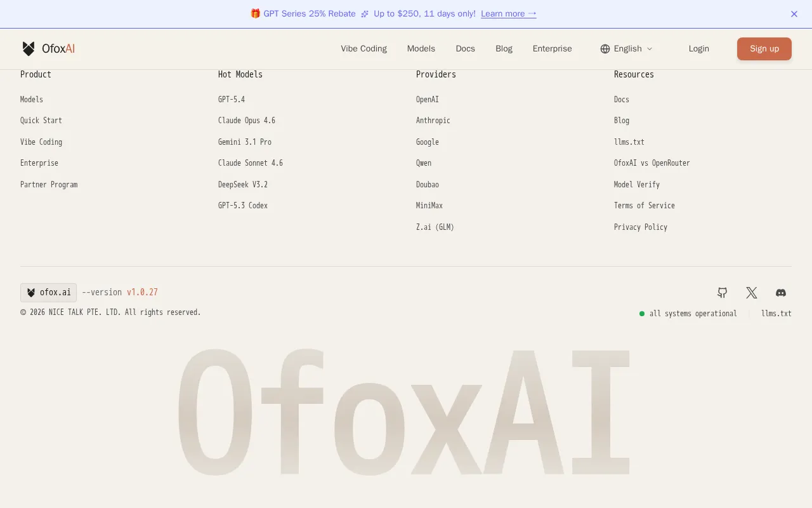Screen dimensions: 812x508
Task: Open the Terms of Service link
Action: 645,206
